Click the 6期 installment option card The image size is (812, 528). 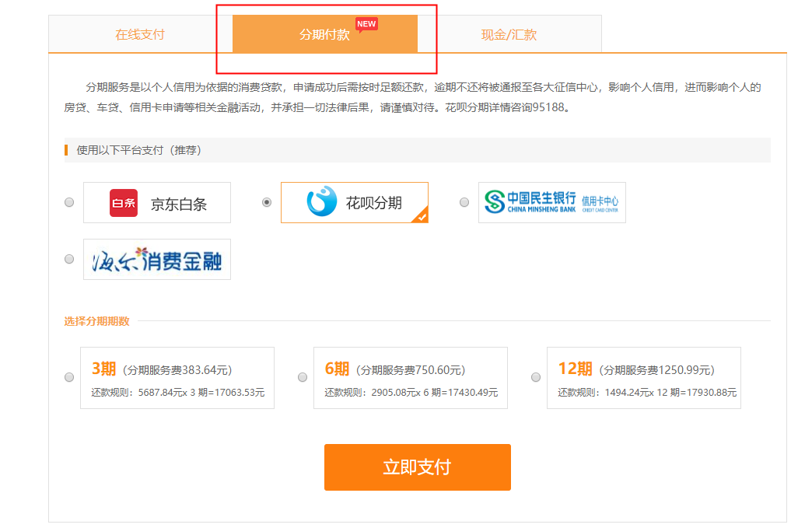(x=410, y=377)
